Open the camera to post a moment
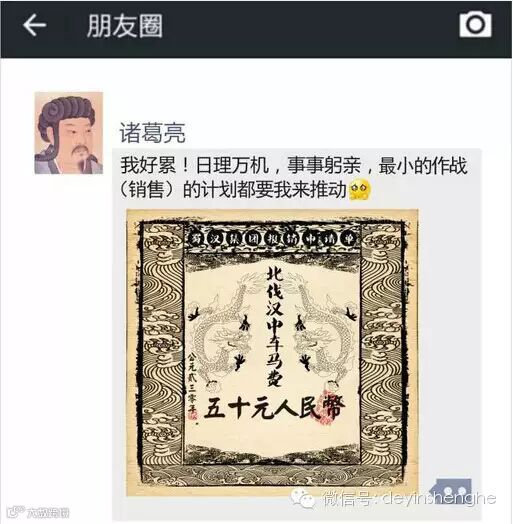This screenshot has width=513, height=524. (x=475, y=24)
